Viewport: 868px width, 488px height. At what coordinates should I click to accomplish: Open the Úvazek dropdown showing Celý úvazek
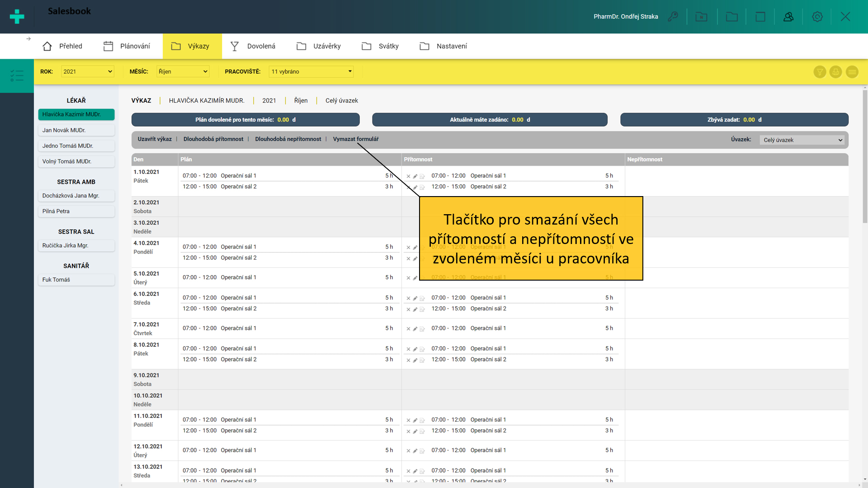pyautogui.click(x=802, y=140)
